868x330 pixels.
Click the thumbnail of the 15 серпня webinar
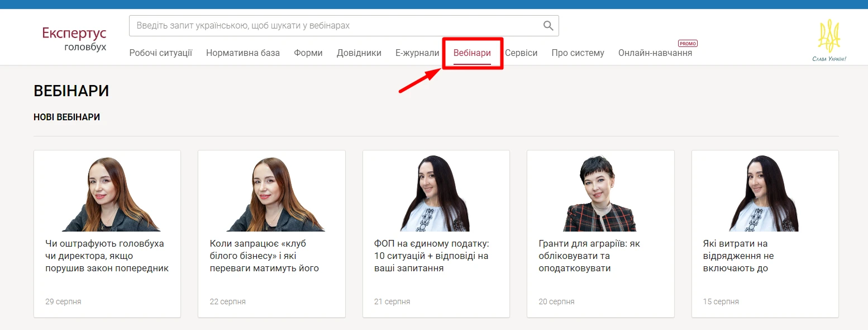click(765, 193)
